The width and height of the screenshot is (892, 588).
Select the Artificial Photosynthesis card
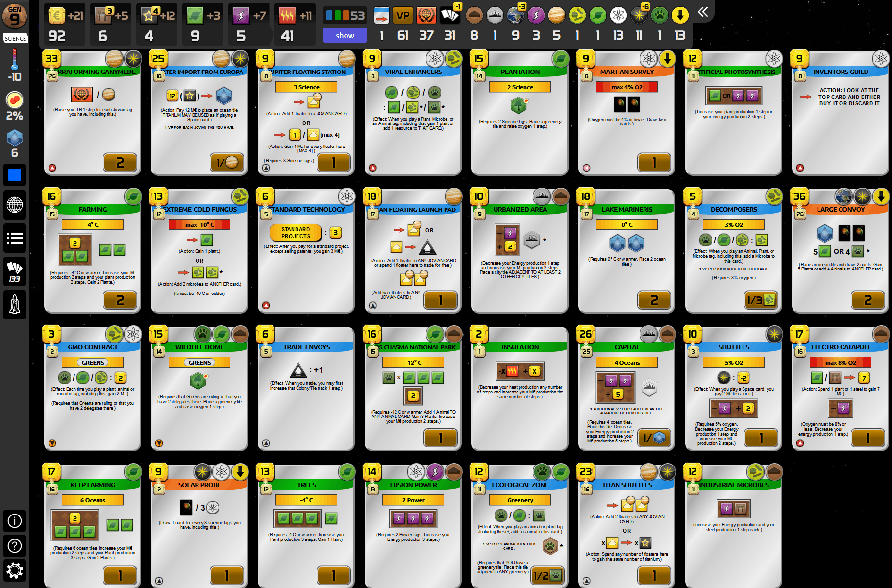(734, 113)
